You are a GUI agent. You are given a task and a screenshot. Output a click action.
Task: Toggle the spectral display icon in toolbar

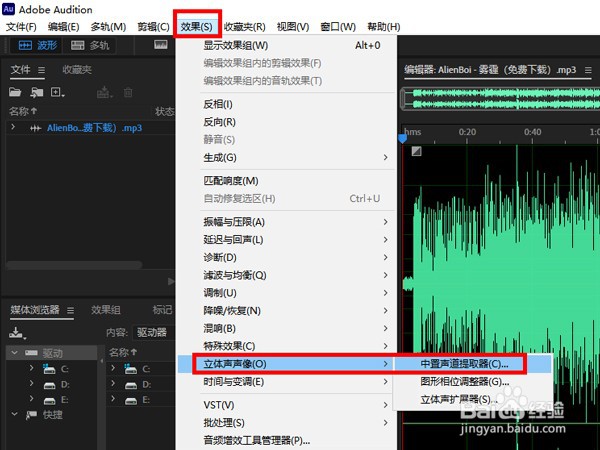(x=161, y=45)
